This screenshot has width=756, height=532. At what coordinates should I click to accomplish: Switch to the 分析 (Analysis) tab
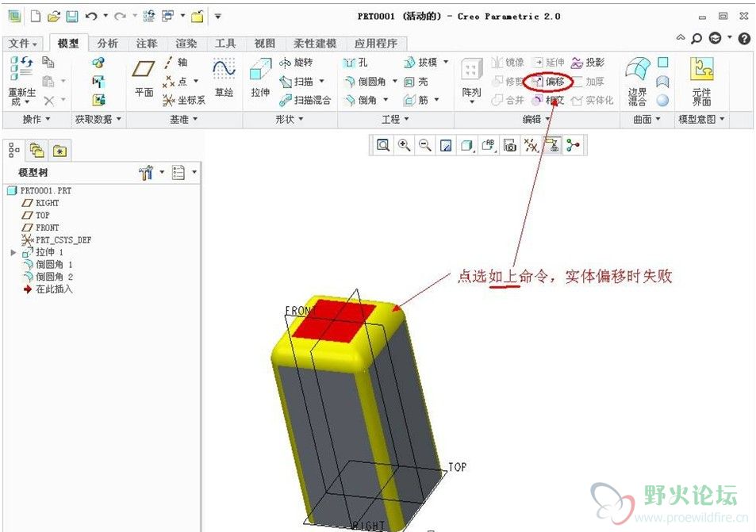pyautogui.click(x=107, y=44)
